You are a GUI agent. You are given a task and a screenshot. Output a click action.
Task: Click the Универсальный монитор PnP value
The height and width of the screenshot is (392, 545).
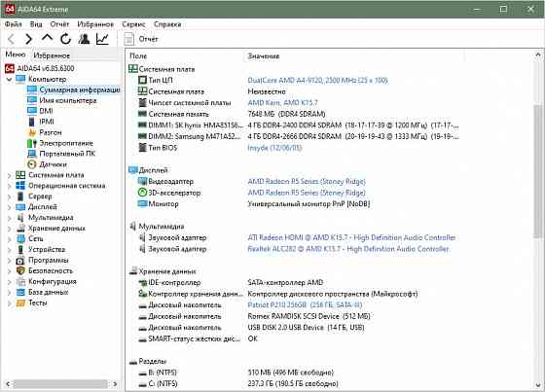tap(309, 203)
